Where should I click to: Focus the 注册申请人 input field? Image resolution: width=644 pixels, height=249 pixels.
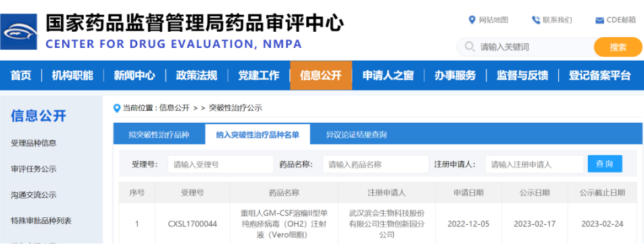[534, 165]
